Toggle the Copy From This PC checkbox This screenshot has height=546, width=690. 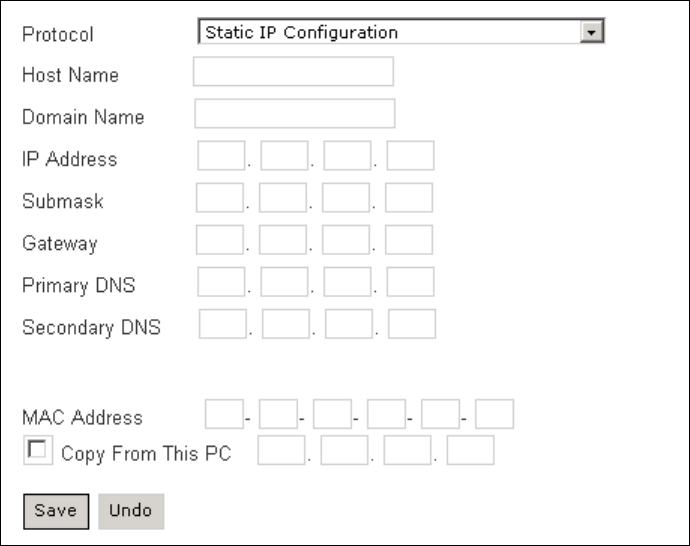click(x=37, y=450)
